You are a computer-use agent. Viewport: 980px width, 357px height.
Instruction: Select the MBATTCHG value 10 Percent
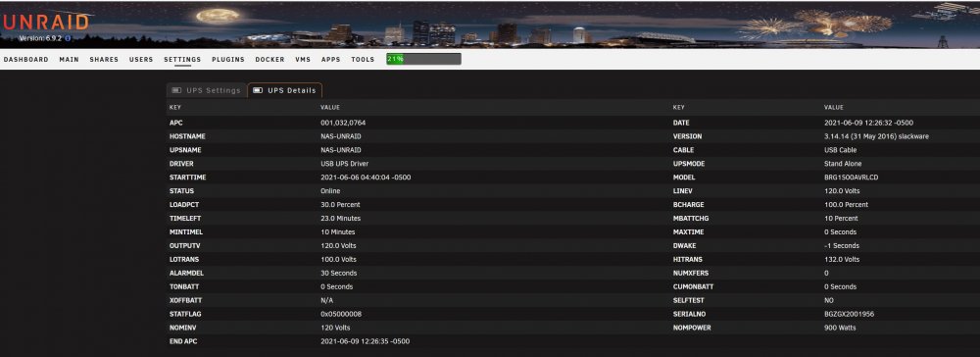pyautogui.click(x=841, y=218)
